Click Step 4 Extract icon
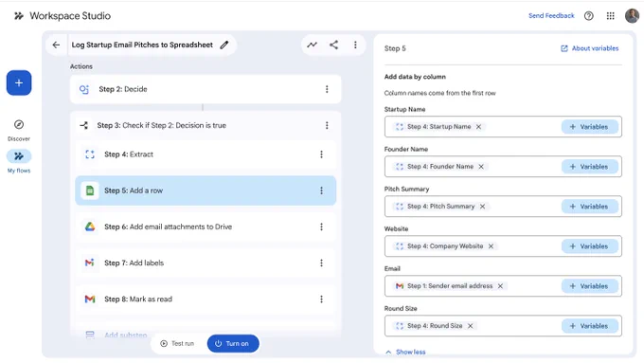The width and height of the screenshot is (644, 363). pyautogui.click(x=90, y=154)
